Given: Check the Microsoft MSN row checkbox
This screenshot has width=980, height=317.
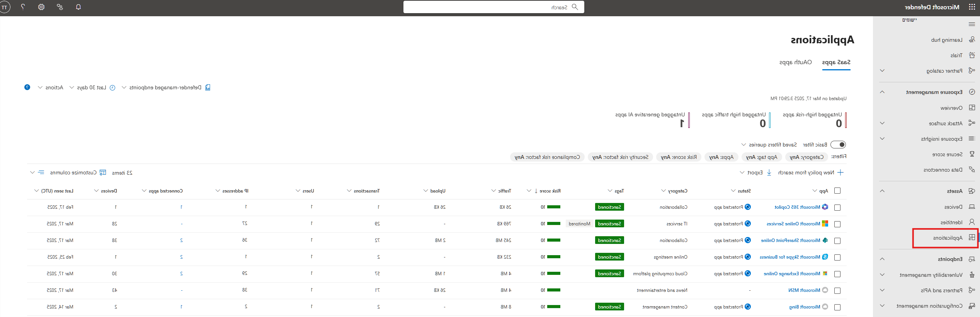Looking at the screenshot, I should (x=837, y=291).
